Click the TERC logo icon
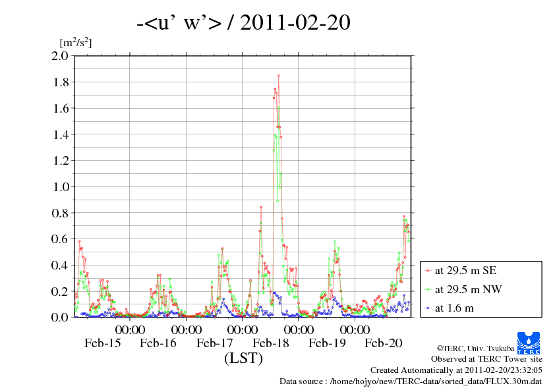The height and width of the screenshot is (392, 555). pos(529,343)
